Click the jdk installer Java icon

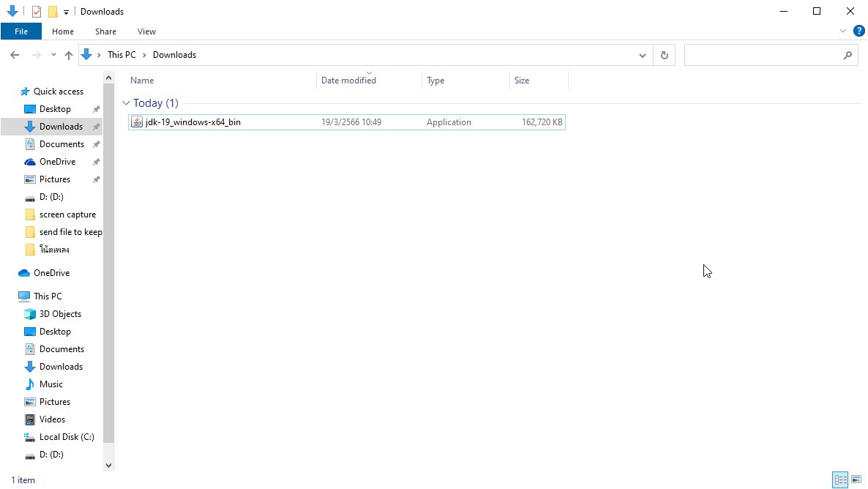click(x=137, y=122)
